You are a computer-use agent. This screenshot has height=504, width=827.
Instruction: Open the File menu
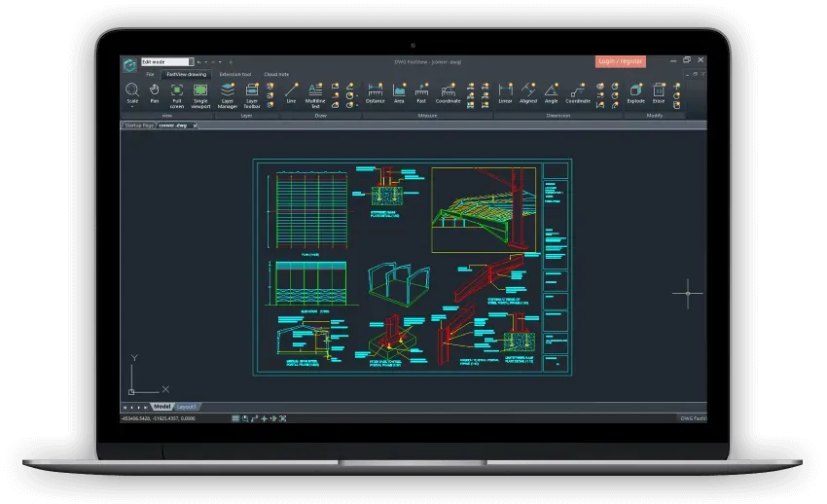tap(150, 74)
